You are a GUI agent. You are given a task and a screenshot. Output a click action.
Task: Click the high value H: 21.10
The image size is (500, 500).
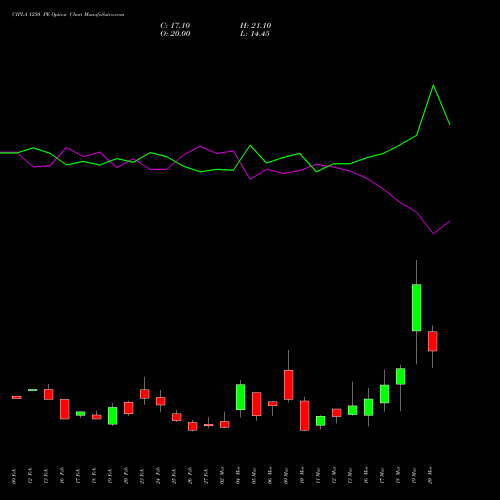255,26
